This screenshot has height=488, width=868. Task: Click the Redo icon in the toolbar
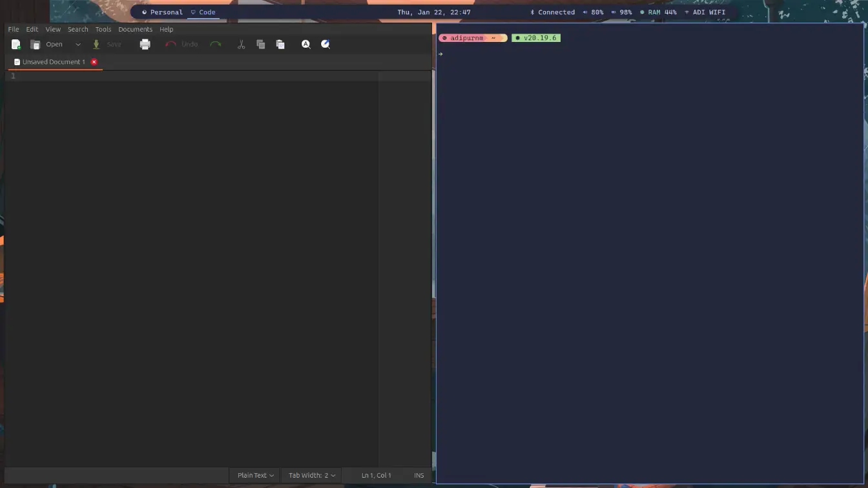pyautogui.click(x=216, y=44)
